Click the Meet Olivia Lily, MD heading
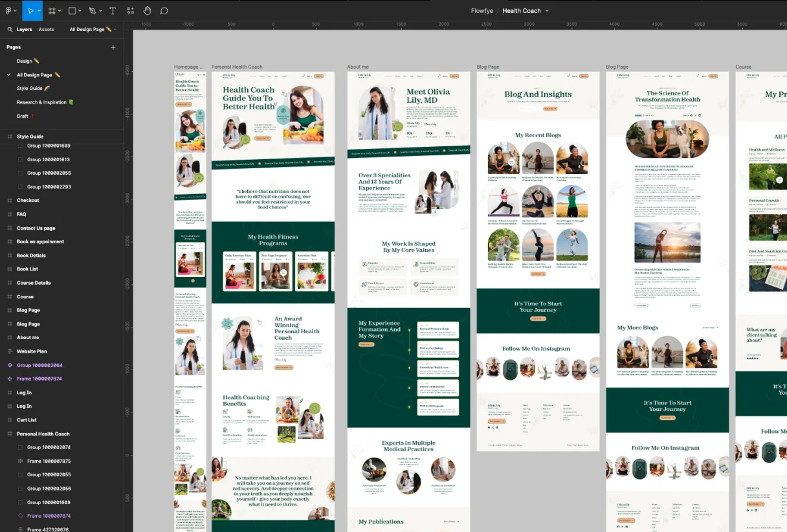 (x=428, y=96)
